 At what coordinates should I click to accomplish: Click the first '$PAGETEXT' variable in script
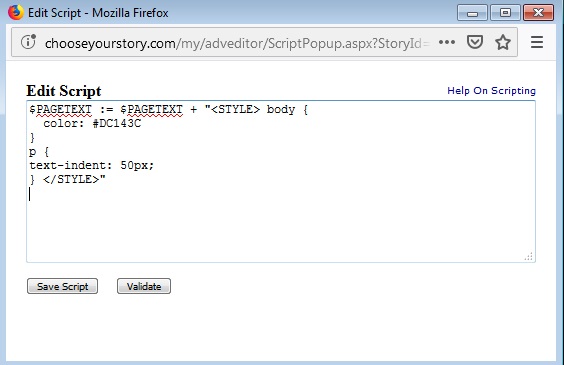(60, 109)
